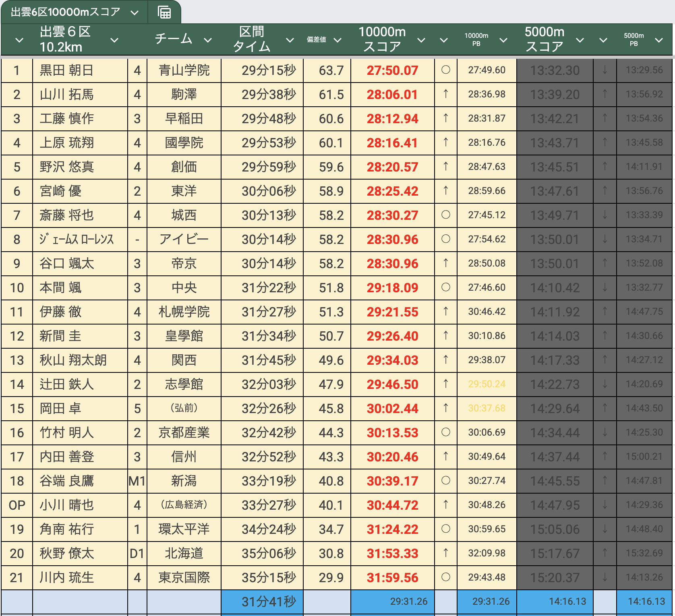Select the circle mark in 角南 祐行 row
The width and height of the screenshot is (675, 616).
click(446, 529)
